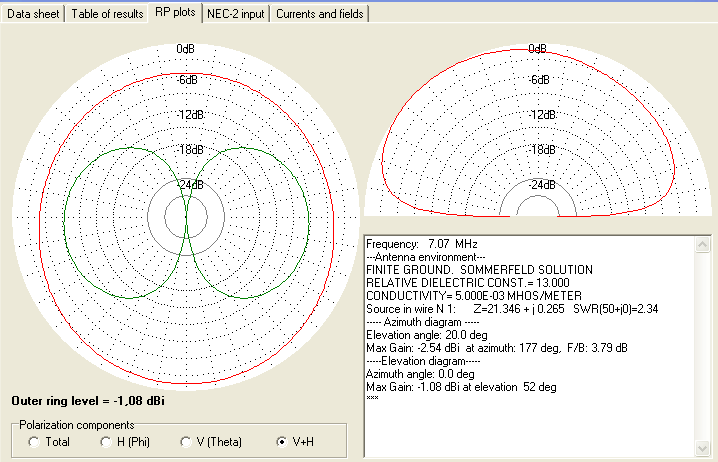
Task: Open the NEC-2 input tab
Action: coord(235,14)
